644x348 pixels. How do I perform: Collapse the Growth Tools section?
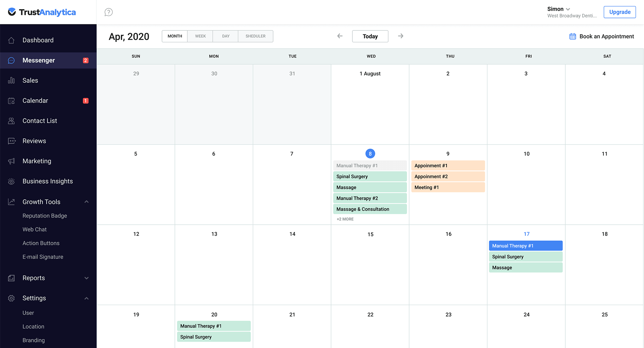pyautogui.click(x=86, y=202)
